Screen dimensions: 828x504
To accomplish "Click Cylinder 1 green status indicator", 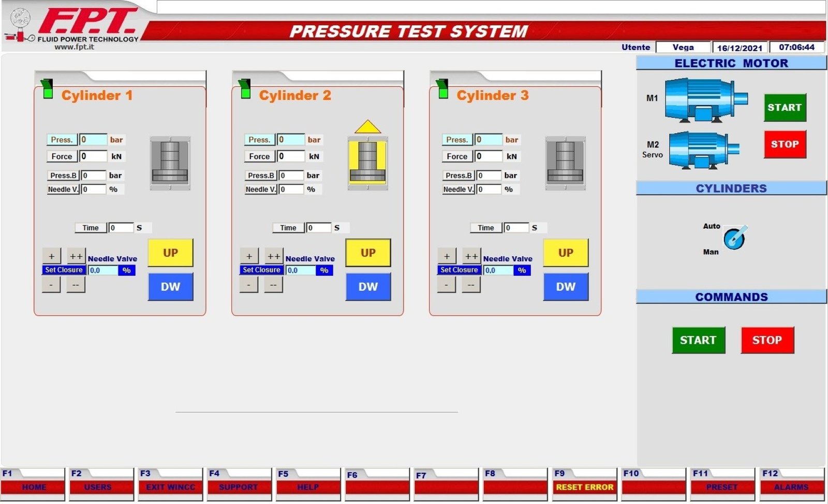I will click(47, 89).
